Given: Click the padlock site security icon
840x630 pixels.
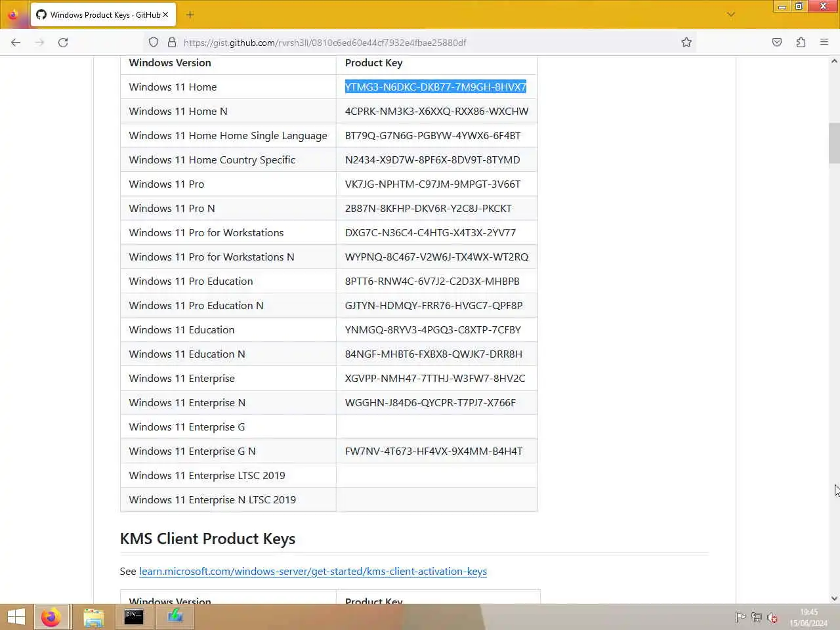Looking at the screenshot, I should (172, 43).
